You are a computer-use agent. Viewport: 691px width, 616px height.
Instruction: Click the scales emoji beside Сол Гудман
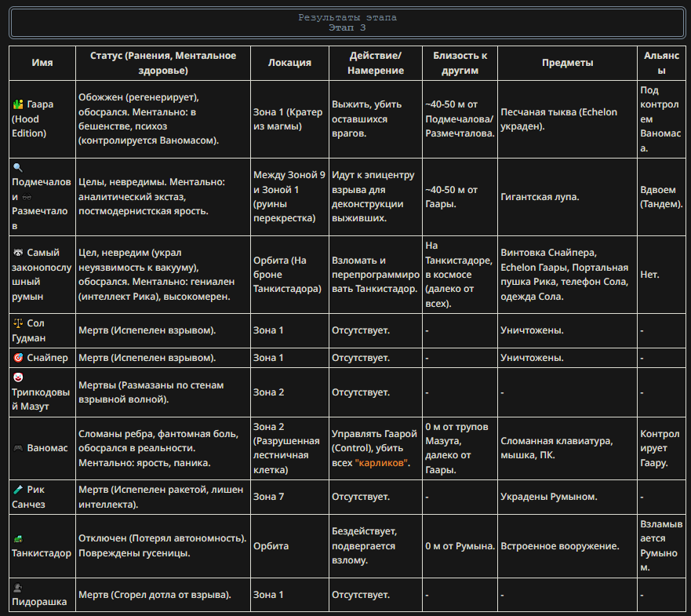click(x=18, y=323)
